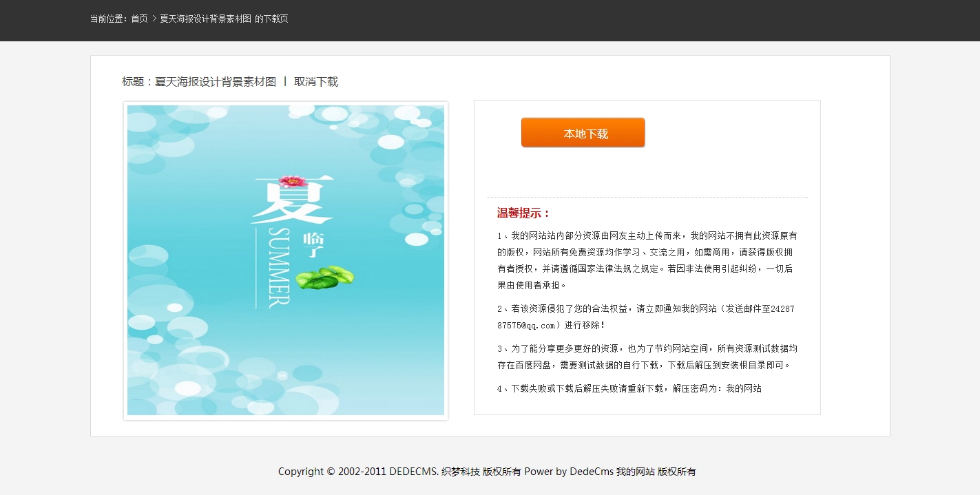Click tip 3 about Baidu netdisk test data
This screenshot has height=495, width=980.
point(647,357)
